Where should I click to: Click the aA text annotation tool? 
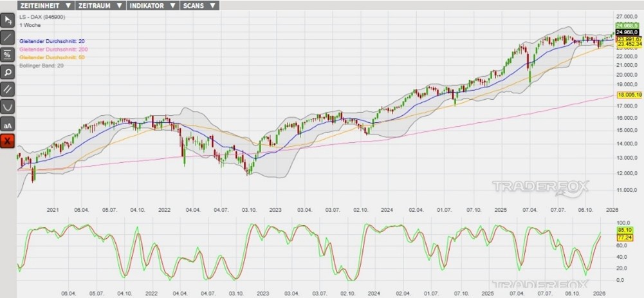(x=7, y=124)
